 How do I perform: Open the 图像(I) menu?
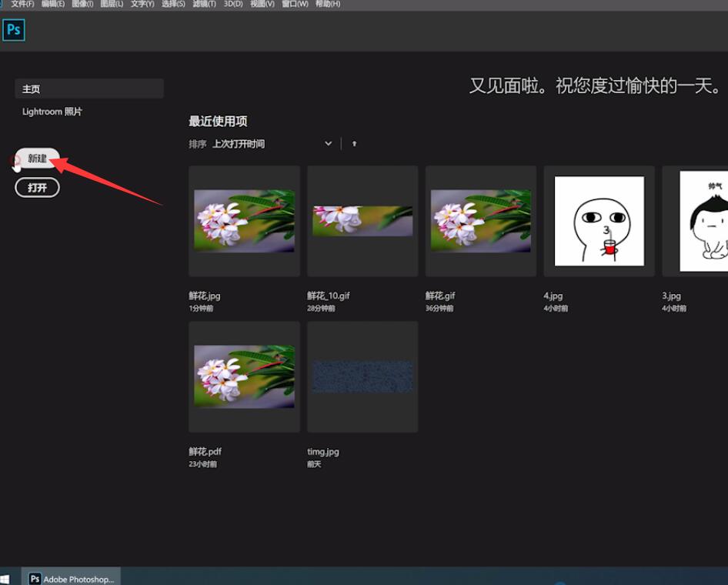(82, 4)
